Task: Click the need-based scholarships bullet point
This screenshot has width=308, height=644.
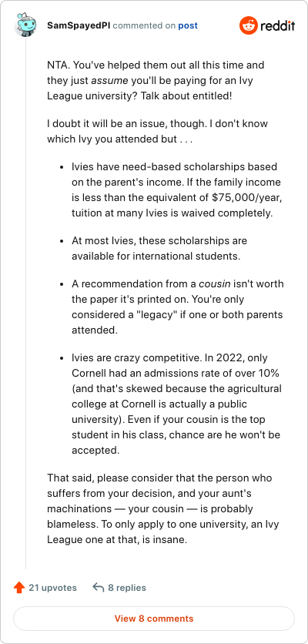Action: pyautogui.click(x=177, y=190)
